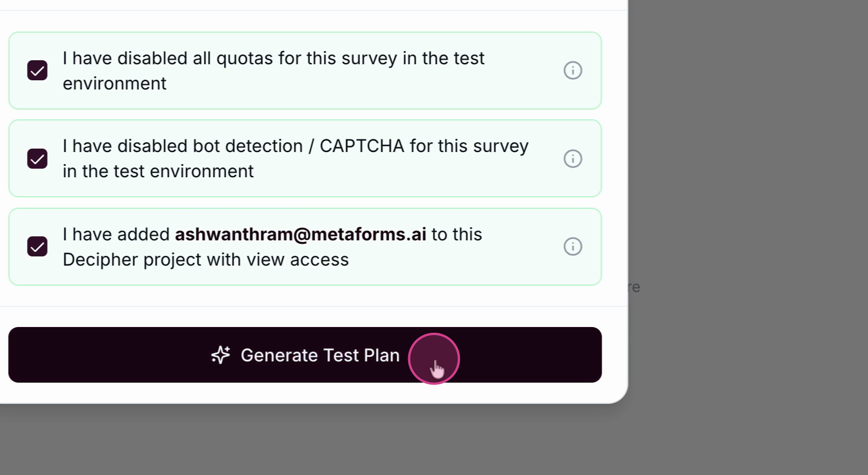This screenshot has height=475, width=868.
Task: View info icon for Decipher project access
Action: pos(572,247)
